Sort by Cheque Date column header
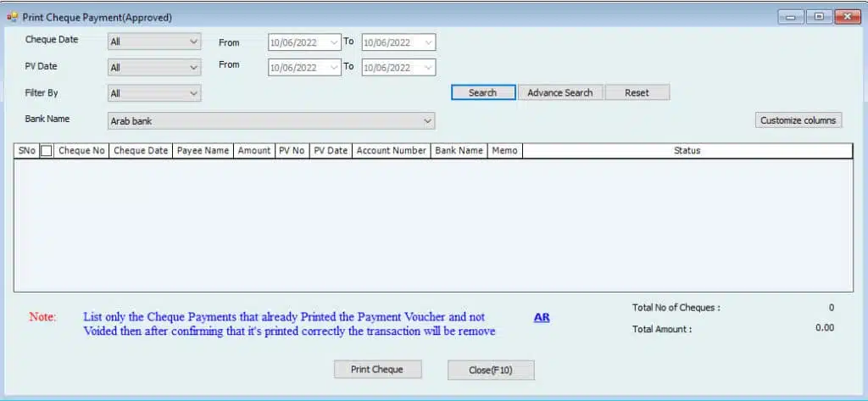 coord(141,151)
